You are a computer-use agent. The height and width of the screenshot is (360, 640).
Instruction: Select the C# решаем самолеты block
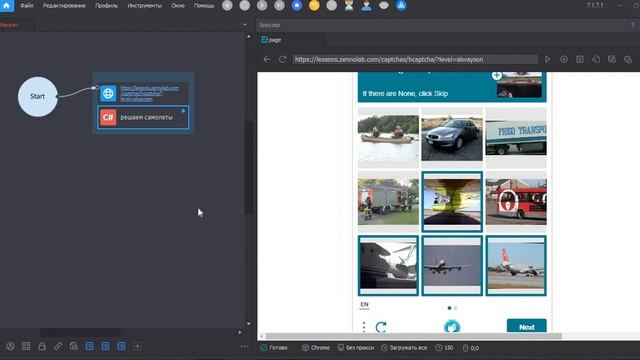tap(143, 118)
